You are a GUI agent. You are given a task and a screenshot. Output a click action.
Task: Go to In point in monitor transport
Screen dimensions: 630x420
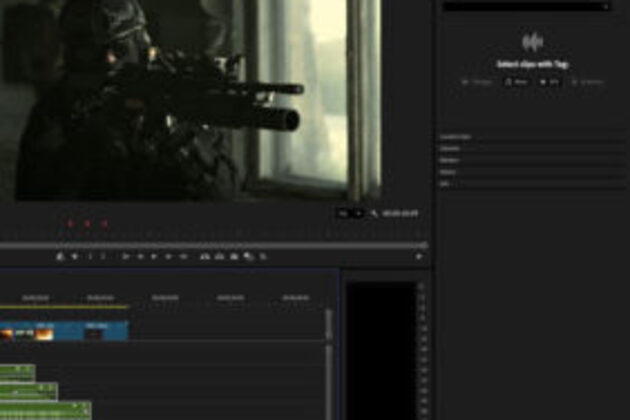pyautogui.click(x=125, y=256)
